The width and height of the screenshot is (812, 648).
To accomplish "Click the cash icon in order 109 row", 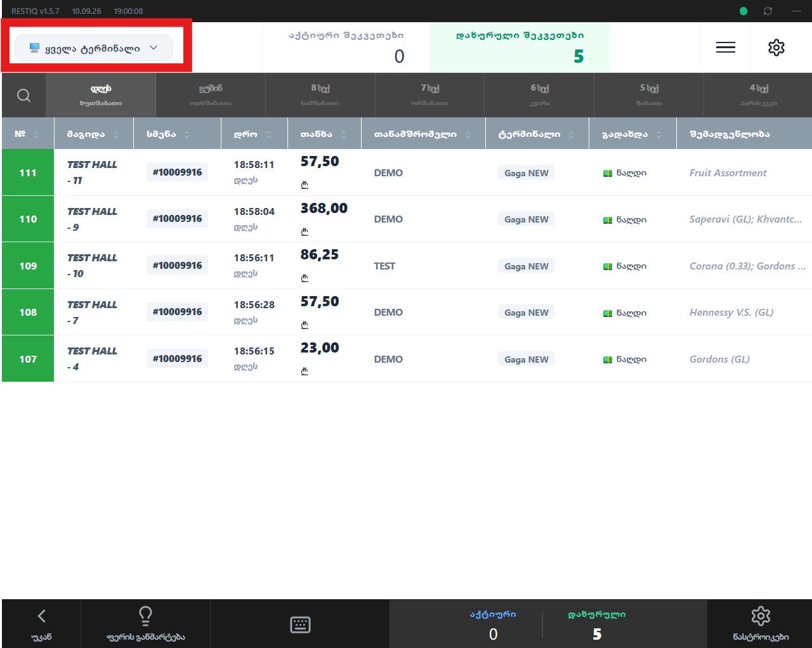I will 607,266.
